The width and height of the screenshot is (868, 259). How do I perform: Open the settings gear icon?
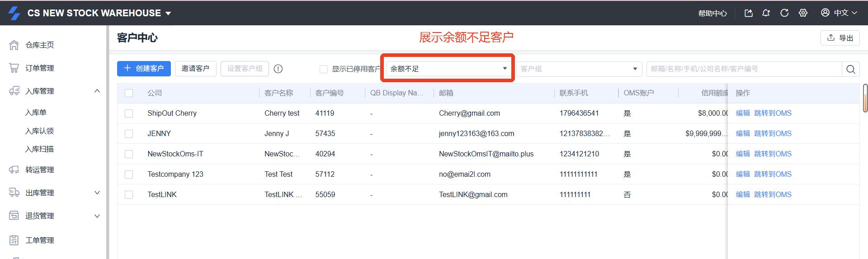pyautogui.click(x=803, y=13)
